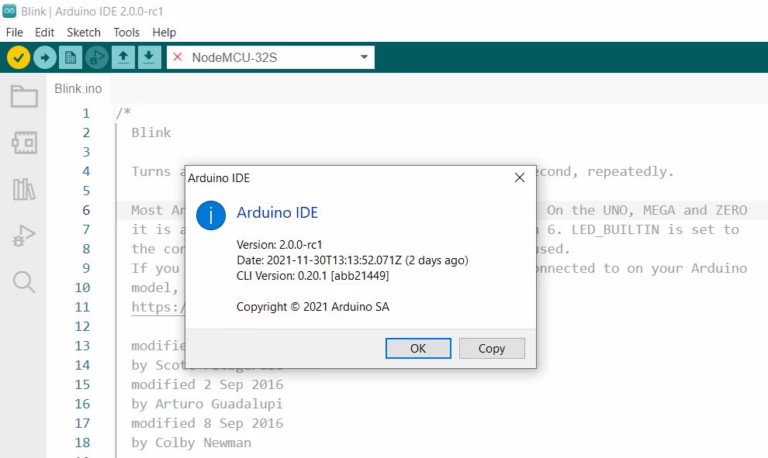The image size is (768, 458).
Task: Open the Search sidebar panel
Action: (24, 282)
